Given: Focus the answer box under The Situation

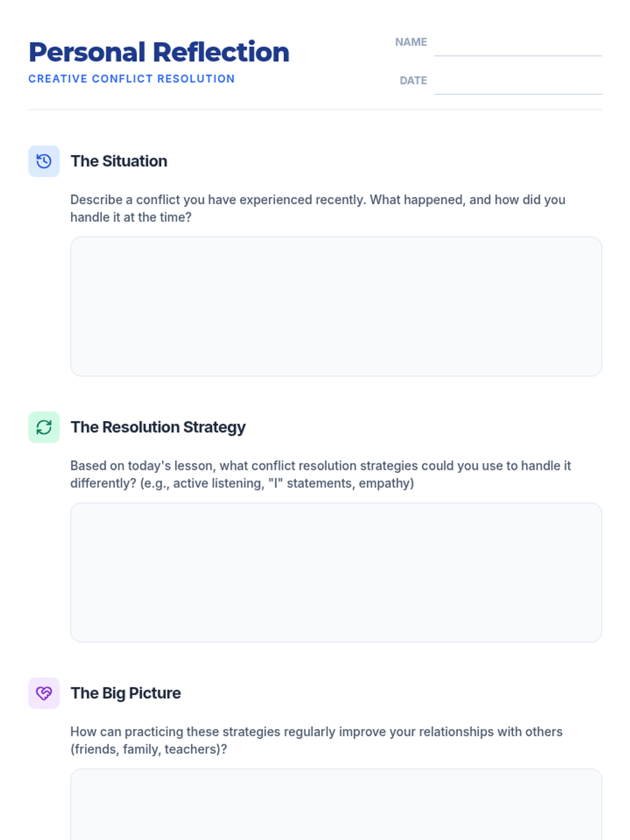Looking at the screenshot, I should pyautogui.click(x=336, y=306).
